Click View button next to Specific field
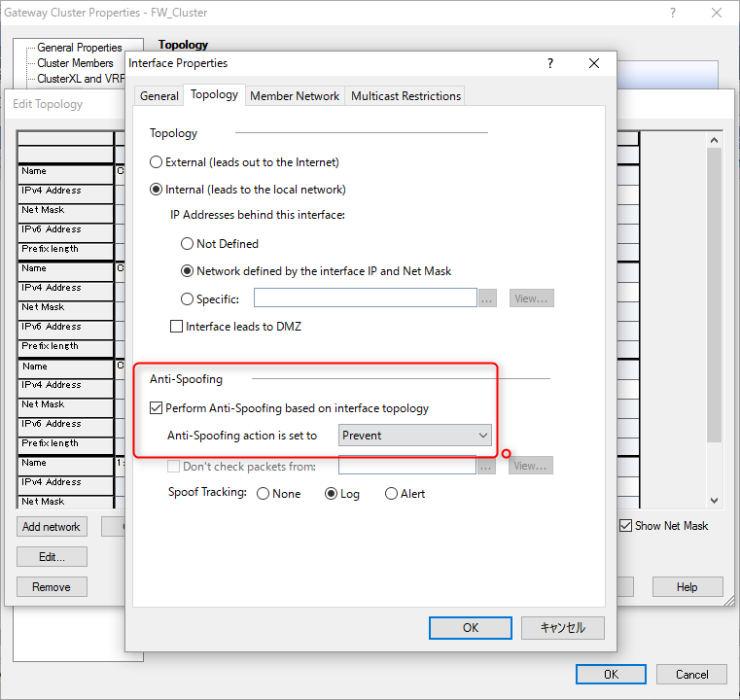 [531, 298]
